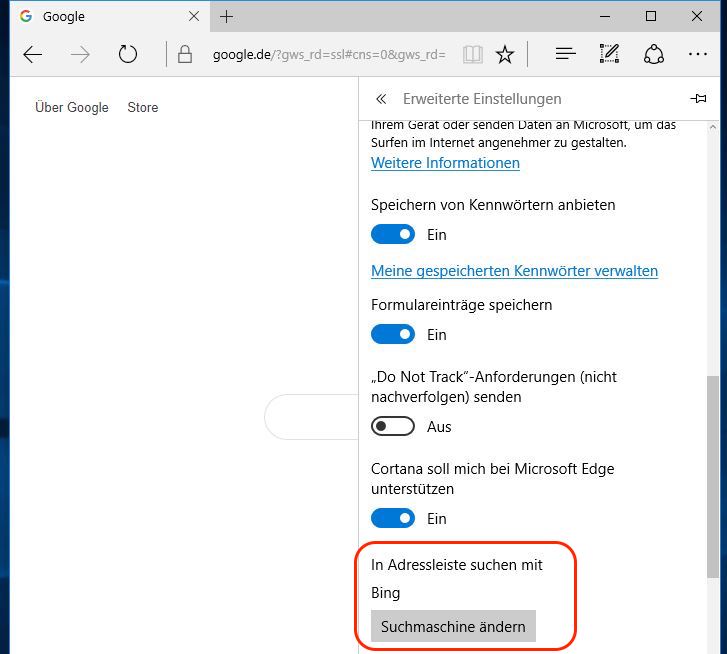Go back with double chevron in settings
727x654 pixels.
381,99
